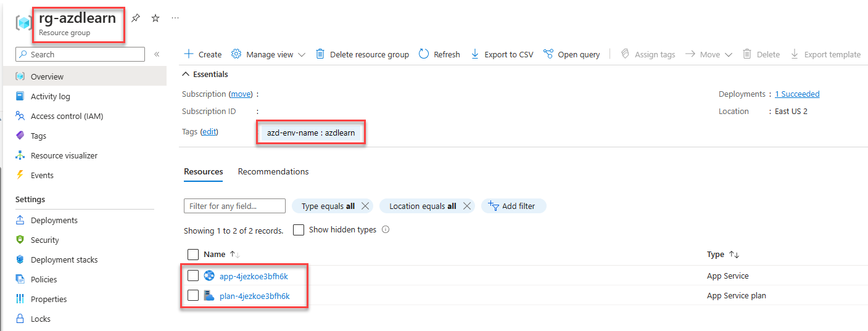Click the Locks padlock icon
The image size is (868, 331).
[x=20, y=319]
